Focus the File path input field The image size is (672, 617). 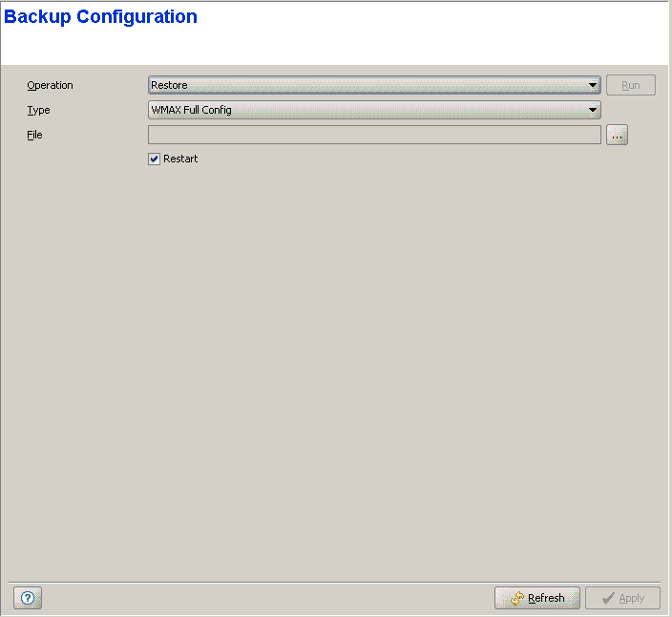pyautogui.click(x=374, y=136)
